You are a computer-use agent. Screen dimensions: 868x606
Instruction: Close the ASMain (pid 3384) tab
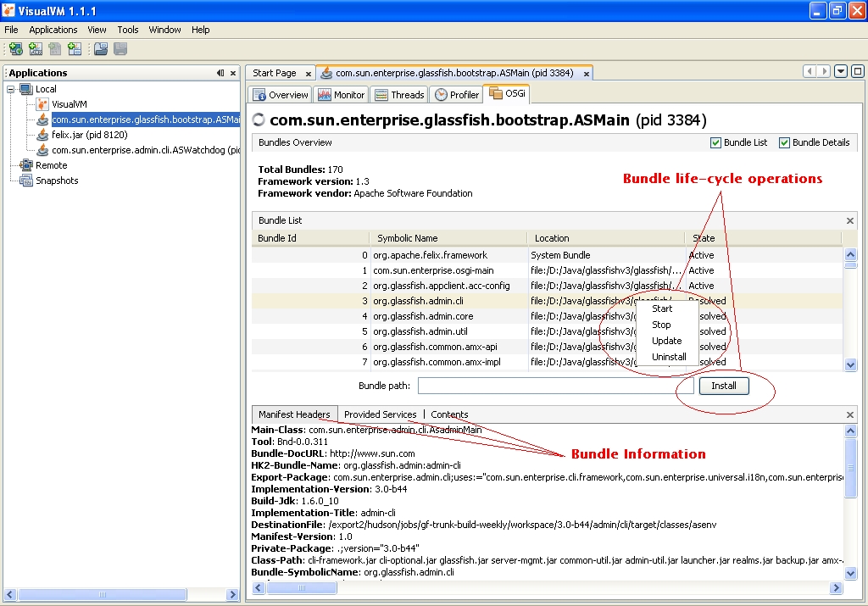click(587, 74)
